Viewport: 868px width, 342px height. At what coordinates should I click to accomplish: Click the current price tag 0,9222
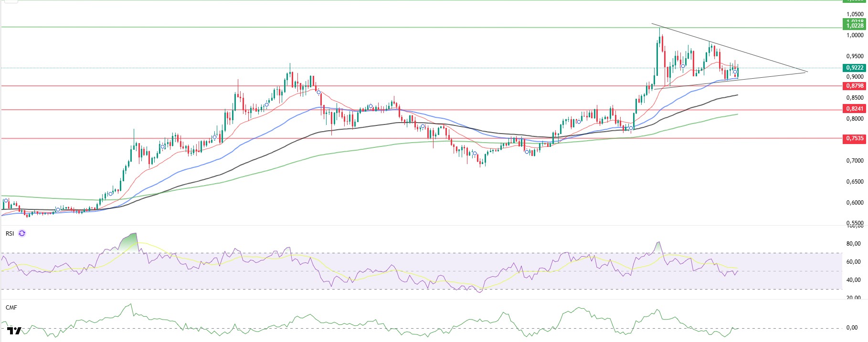click(855, 68)
